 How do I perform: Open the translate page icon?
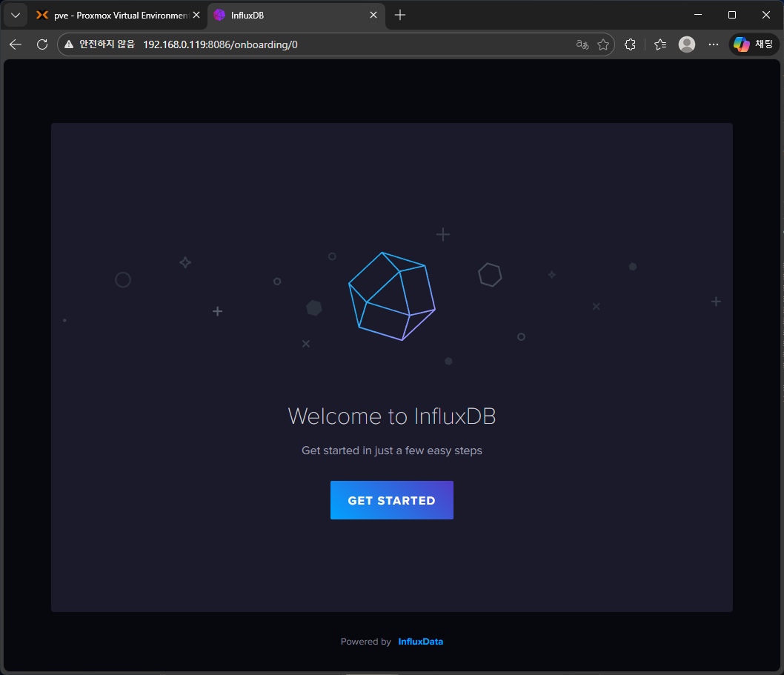pos(582,44)
